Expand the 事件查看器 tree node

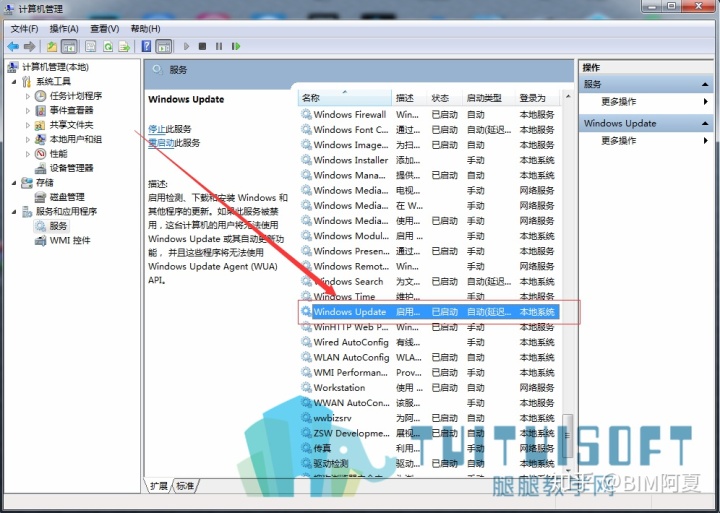tap(28, 111)
